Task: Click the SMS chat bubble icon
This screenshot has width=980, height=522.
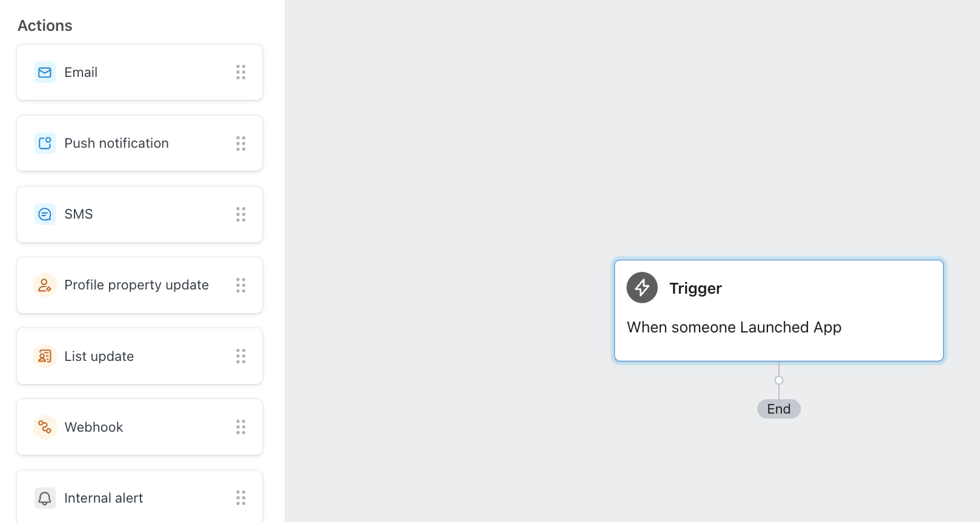Action: [x=45, y=214]
